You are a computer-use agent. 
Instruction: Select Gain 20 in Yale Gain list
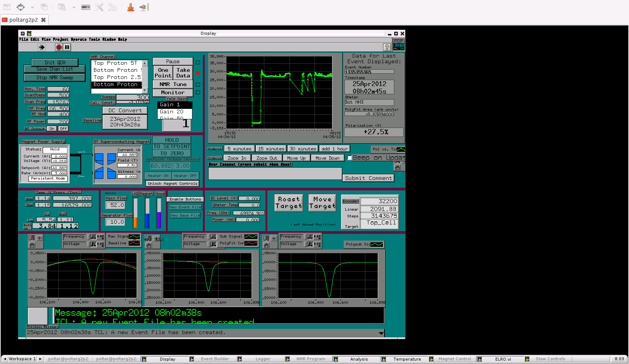(174, 111)
